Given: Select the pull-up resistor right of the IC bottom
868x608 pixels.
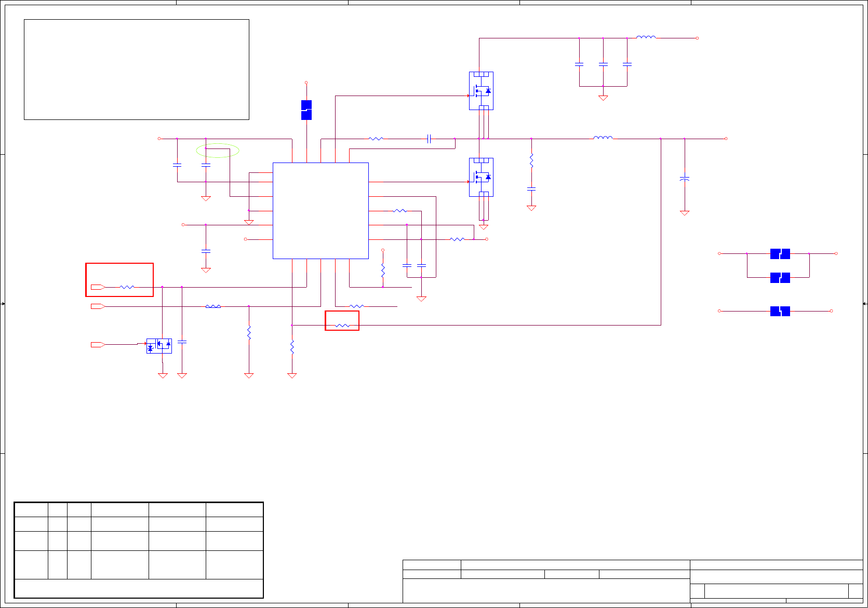Looking at the screenshot, I should [383, 271].
